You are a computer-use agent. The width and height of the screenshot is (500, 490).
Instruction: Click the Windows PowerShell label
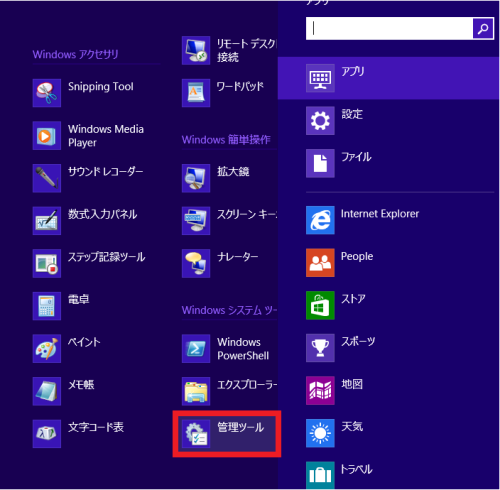pyautogui.click(x=243, y=349)
